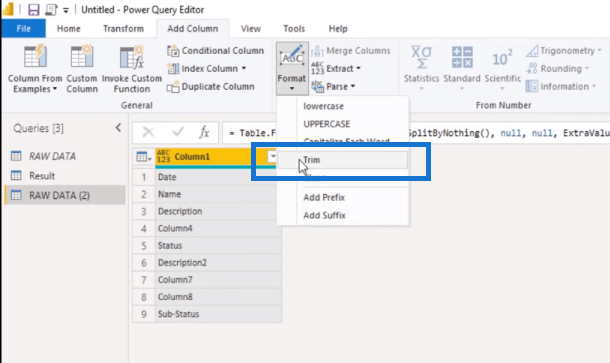Click the Format button in ribbon

pyautogui.click(x=292, y=68)
